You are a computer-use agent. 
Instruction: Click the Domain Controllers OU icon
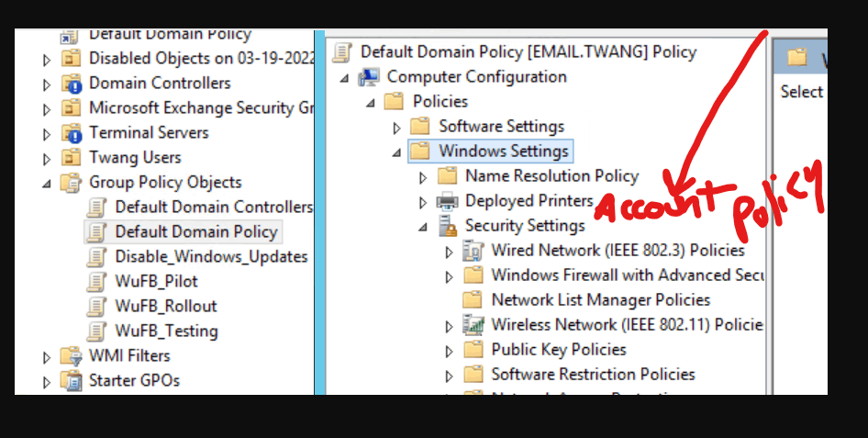pyautogui.click(x=72, y=84)
